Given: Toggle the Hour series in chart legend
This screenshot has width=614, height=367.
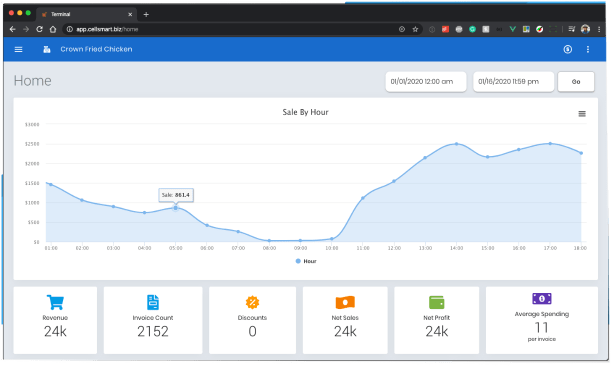Looking at the screenshot, I should (306, 261).
